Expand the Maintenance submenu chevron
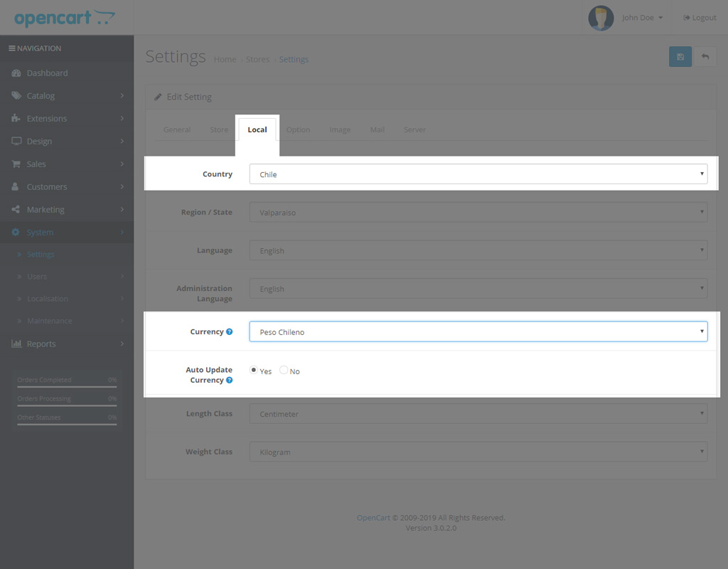Image resolution: width=728 pixels, height=569 pixels. [122, 321]
